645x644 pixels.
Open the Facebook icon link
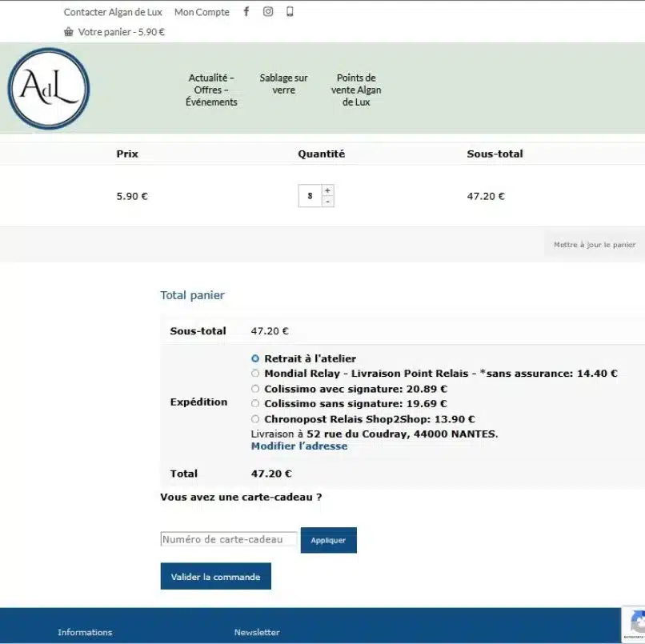point(246,12)
